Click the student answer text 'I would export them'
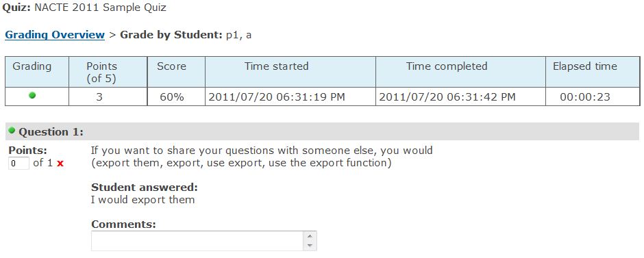The height and width of the screenshot is (258, 644). 143,200
